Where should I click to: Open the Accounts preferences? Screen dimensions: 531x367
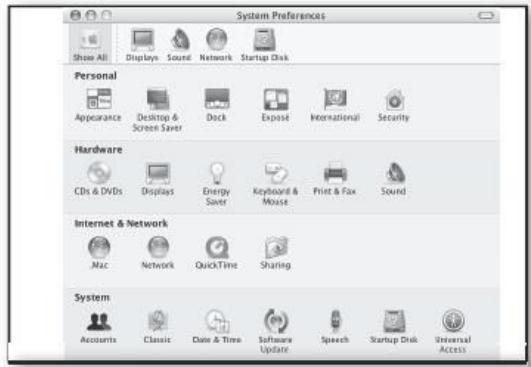99,327
